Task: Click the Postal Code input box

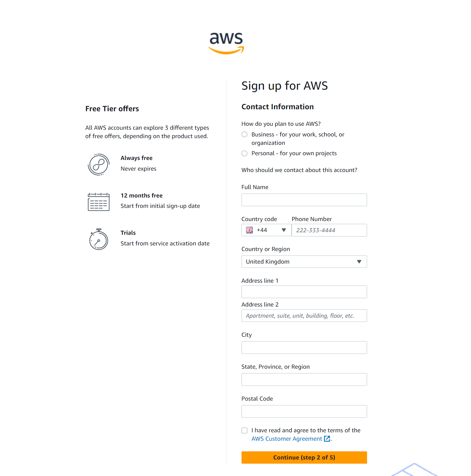Action: [304, 412]
